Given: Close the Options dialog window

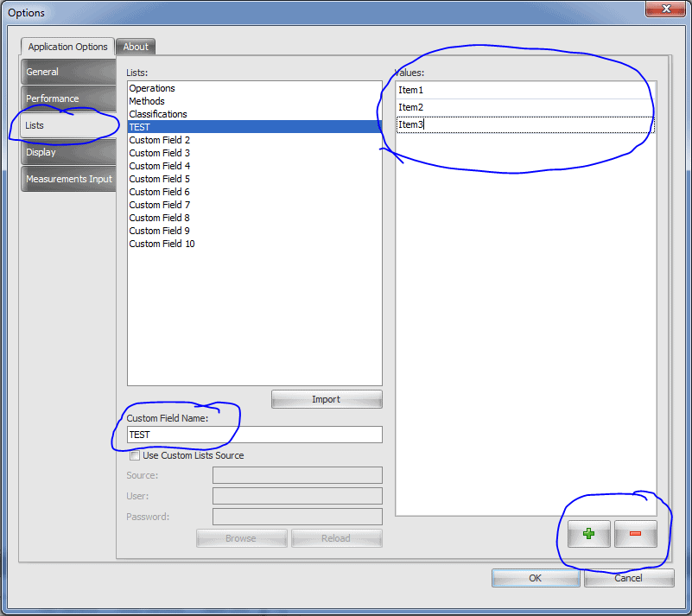Looking at the screenshot, I should coord(665,9).
